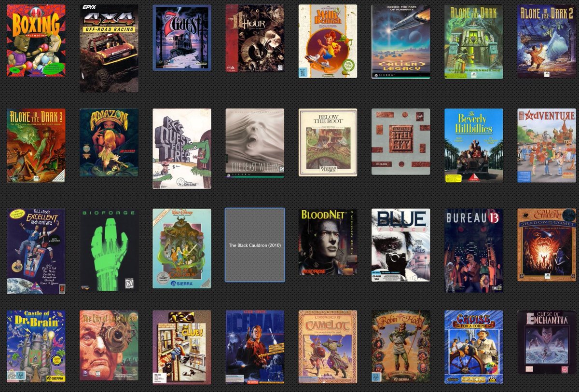
Task: Click the BloodNet game cover
Action: (x=328, y=242)
